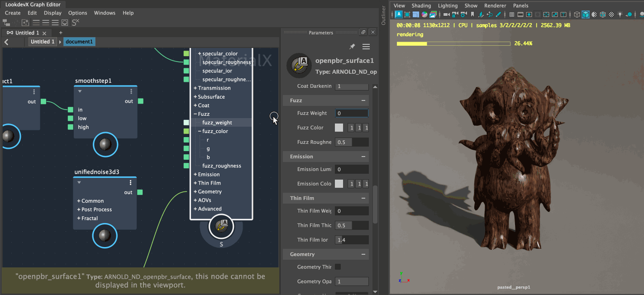Click the pin icon in the Parameters panel
Image resolution: width=644 pixels, height=295 pixels.
tap(352, 46)
